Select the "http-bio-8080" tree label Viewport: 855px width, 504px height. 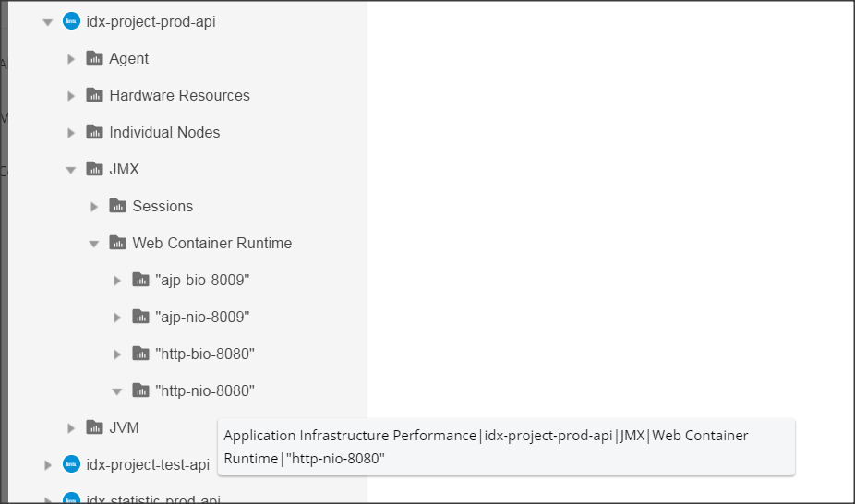205,354
